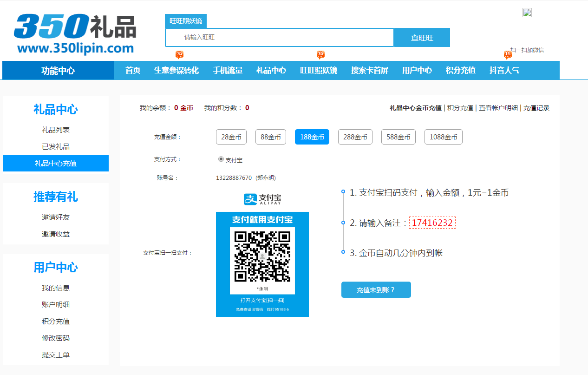
Task: Open 修改密码 in the sidebar
Action: (56, 338)
